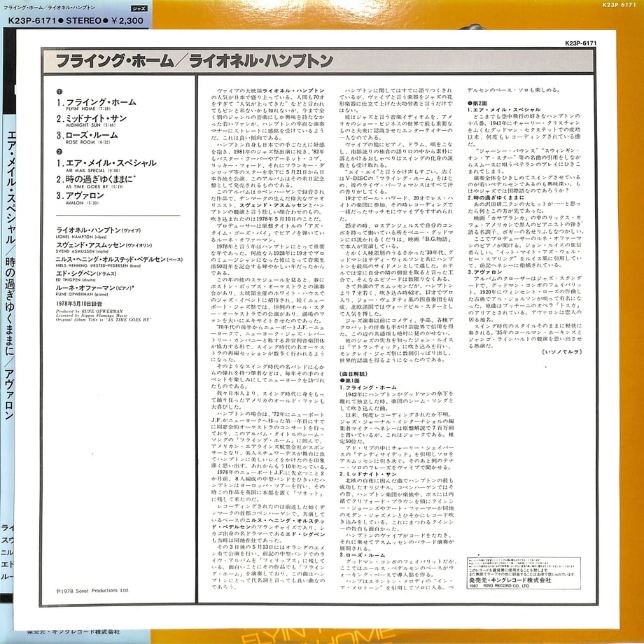644x644 pixels.
Task: Click the italic line Licensed by Nippon Flamingo Music
Action: (x=92, y=316)
